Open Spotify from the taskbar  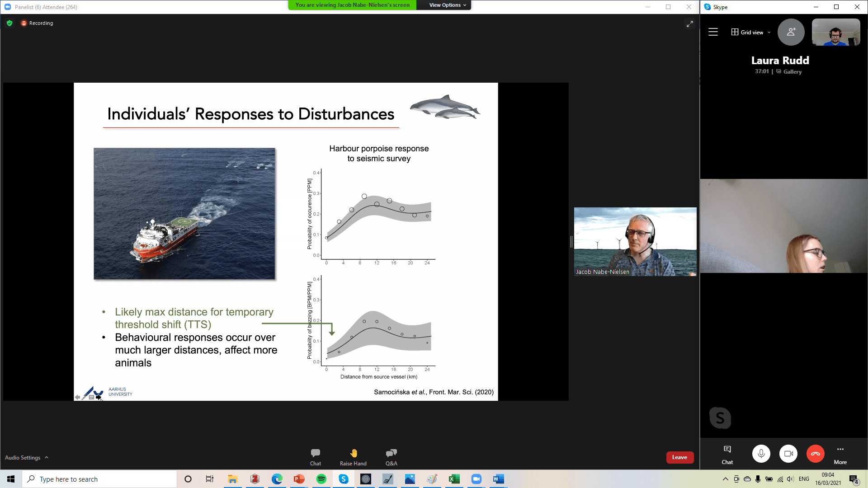pos(321,479)
